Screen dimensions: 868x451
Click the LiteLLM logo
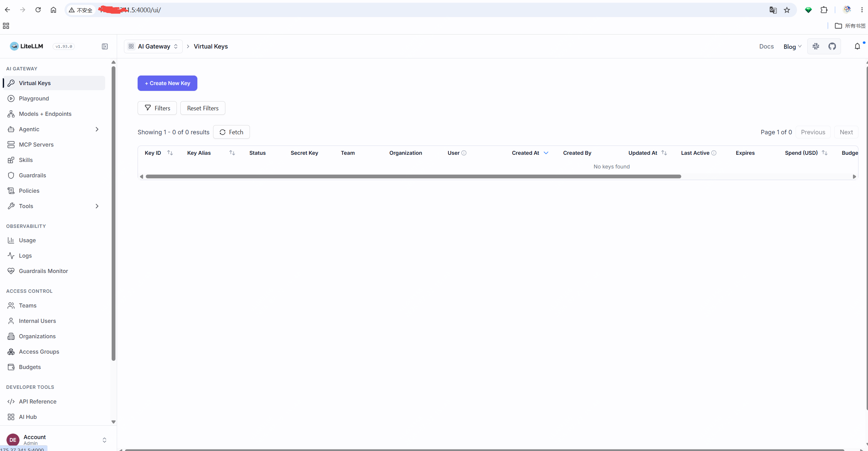(x=27, y=46)
